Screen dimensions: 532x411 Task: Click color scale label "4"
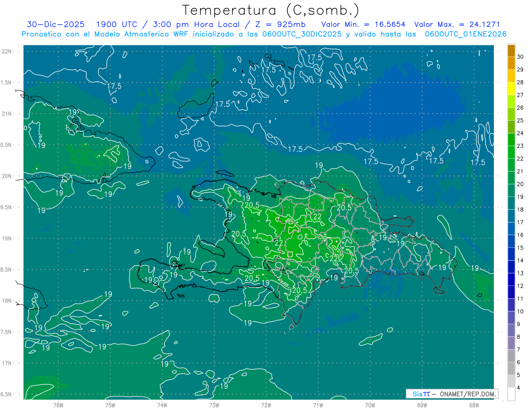(519, 388)
